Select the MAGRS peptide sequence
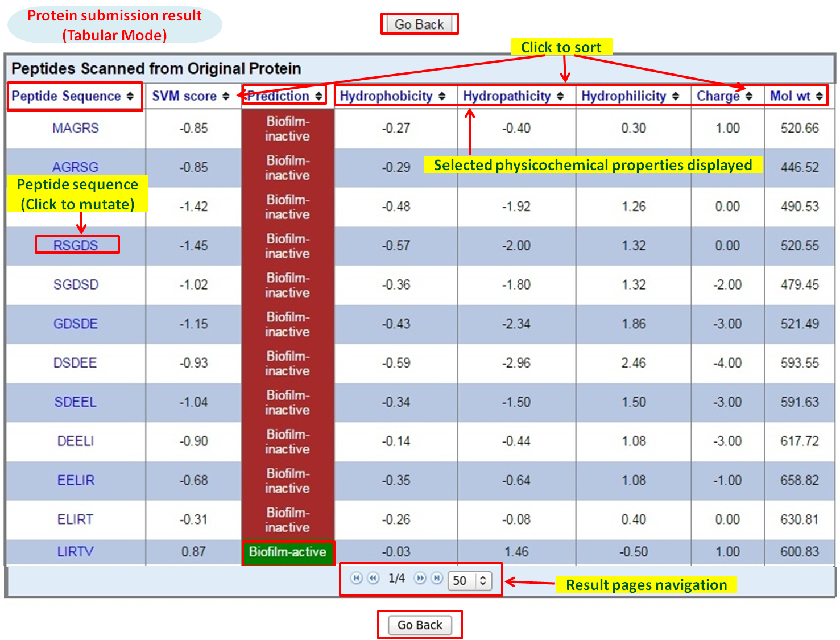This screenshot has height=640, width=840. tap(76, 128)
